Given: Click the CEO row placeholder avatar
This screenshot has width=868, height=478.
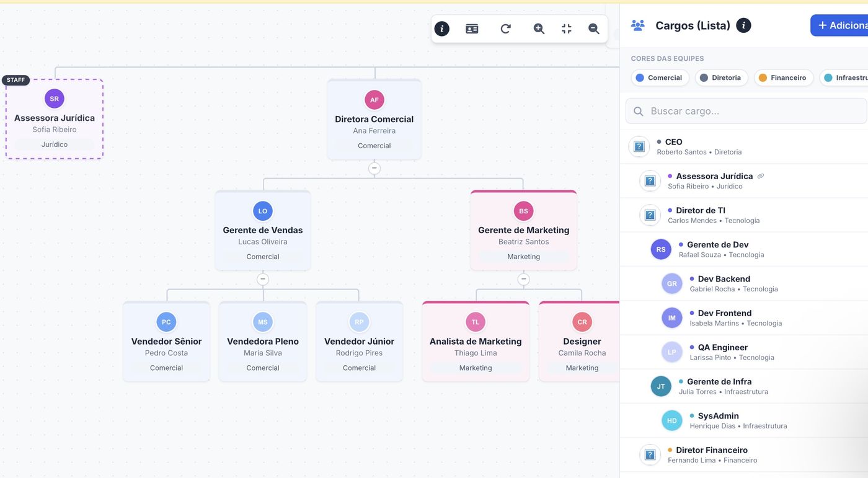Looking at the screenshot, I should (639, 147).
